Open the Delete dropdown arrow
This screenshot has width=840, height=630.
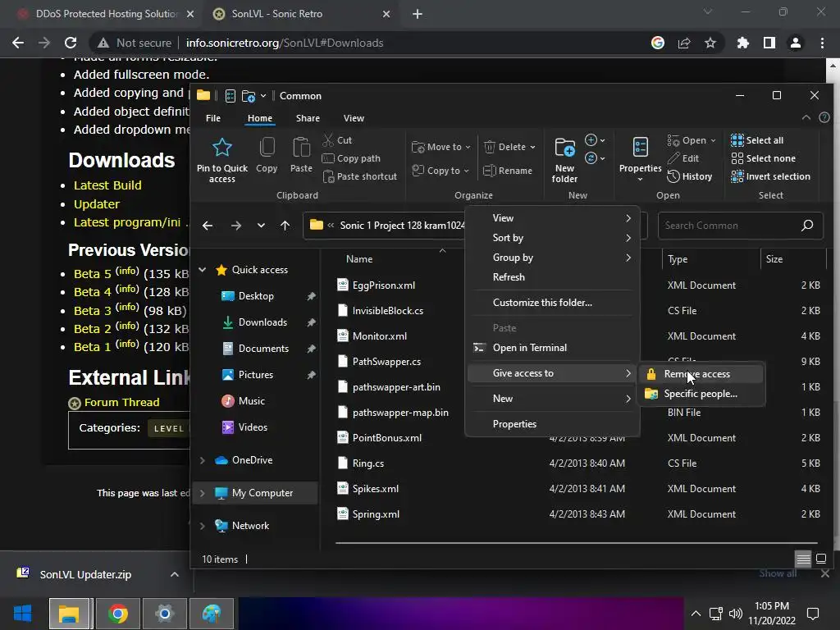pos(532,147)
